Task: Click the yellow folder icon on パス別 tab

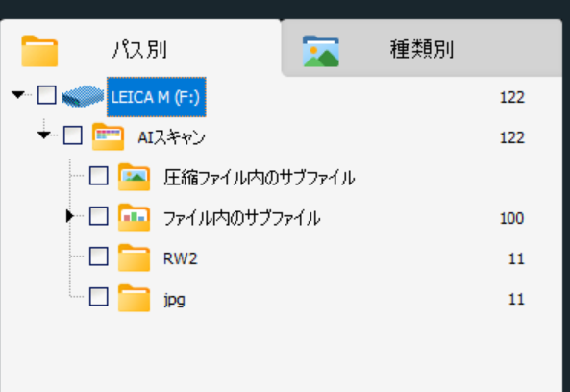Action: pos(39,51)
